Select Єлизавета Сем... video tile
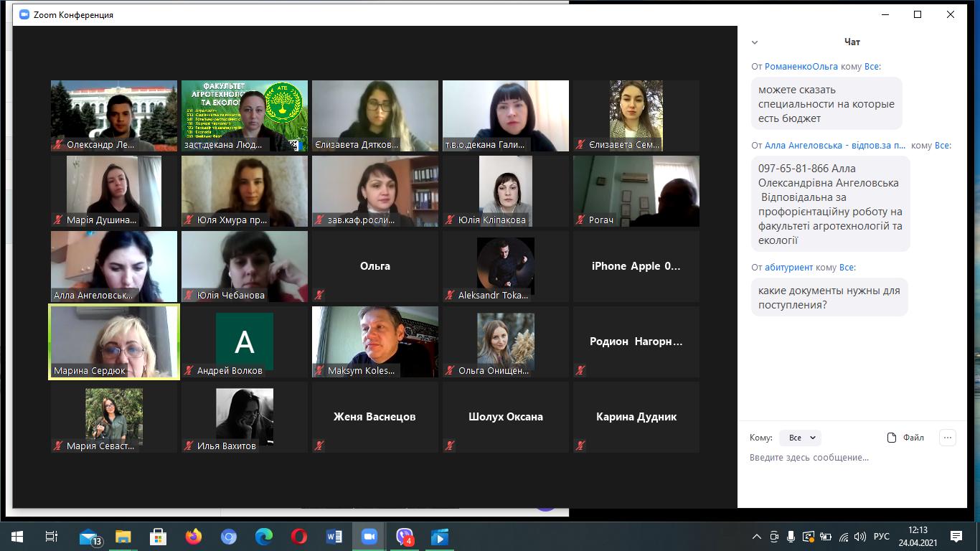Screen dimensions: 980x551 pyautogui.click(x=636, y=116)
